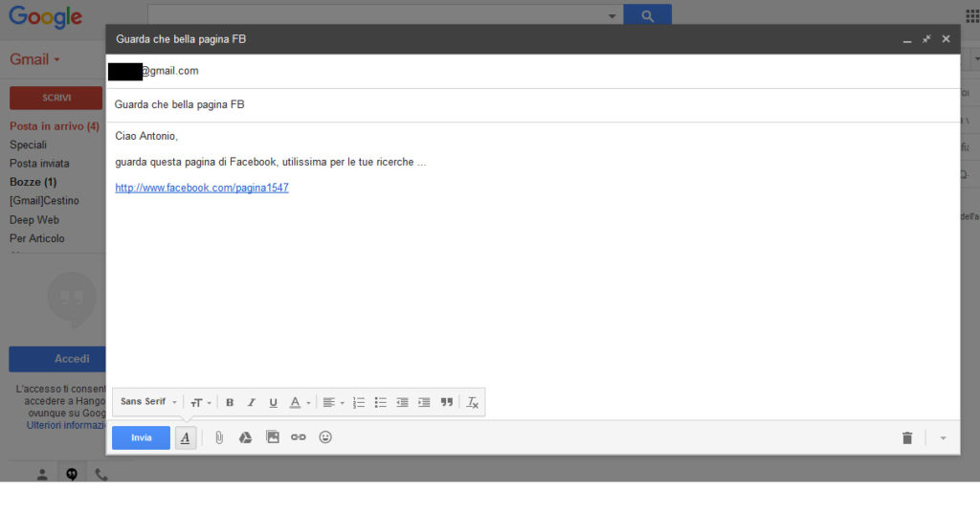Click the compose window title bar text
980x515 pixels.
181,39
